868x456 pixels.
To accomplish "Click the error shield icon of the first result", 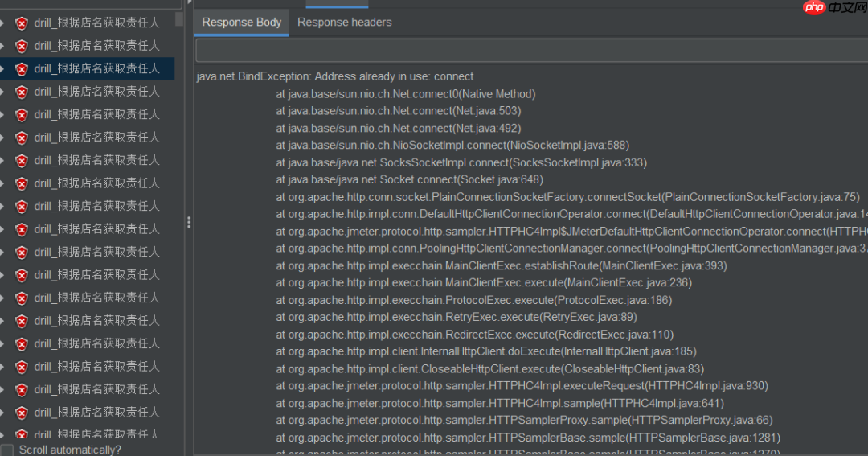I will [x=22, y=23].
